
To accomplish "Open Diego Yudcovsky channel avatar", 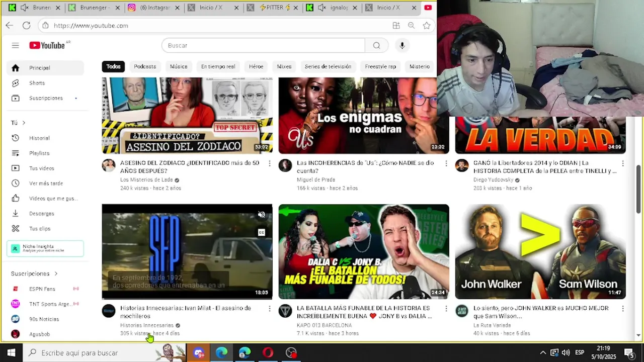I will click(462, 165).
